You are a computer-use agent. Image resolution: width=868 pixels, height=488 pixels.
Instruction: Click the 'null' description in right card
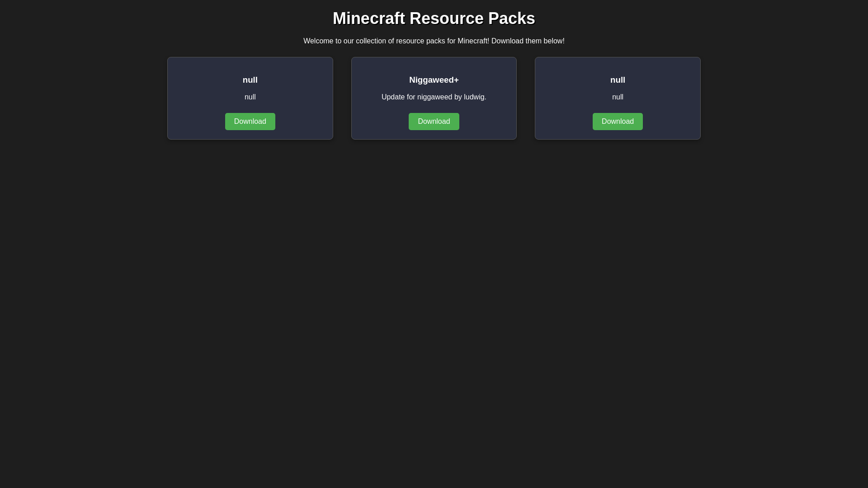pos(618,97)
